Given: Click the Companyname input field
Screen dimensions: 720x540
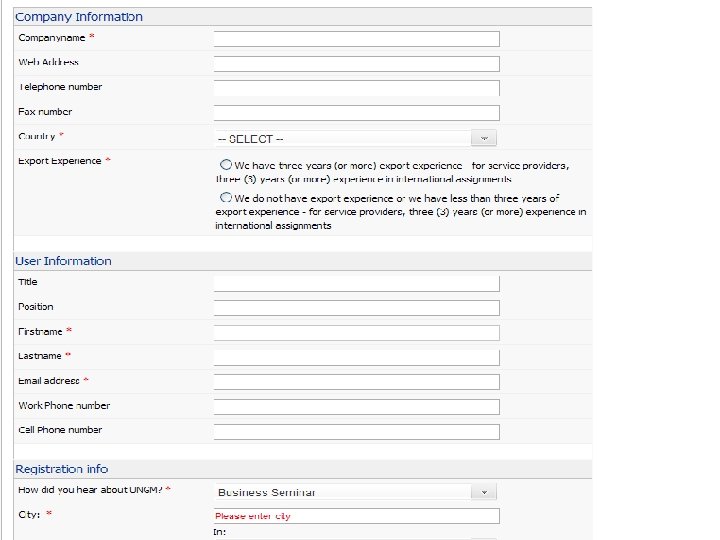Looking at the screenshot, I should click(x=356, y=39).
